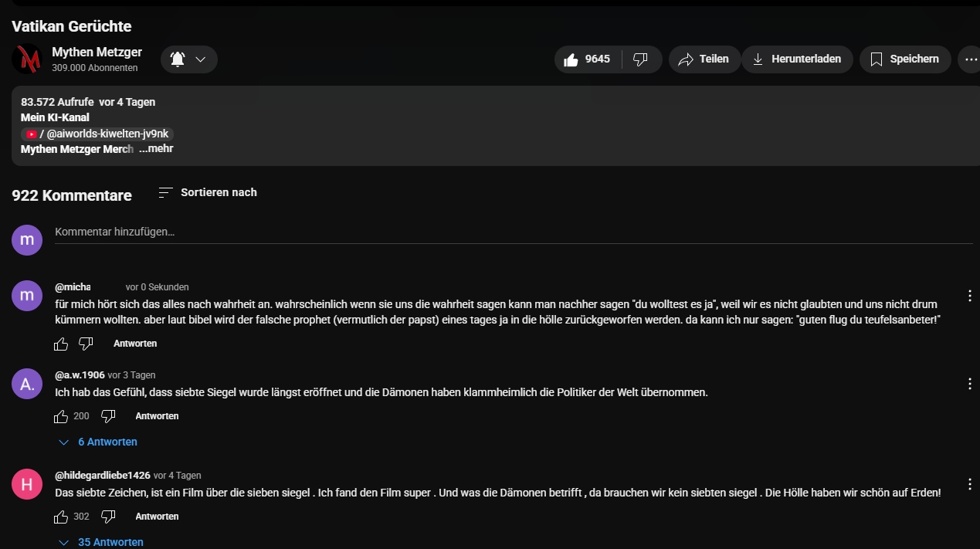Expand 6 Antworten under a.w.1906 comment

99,442
